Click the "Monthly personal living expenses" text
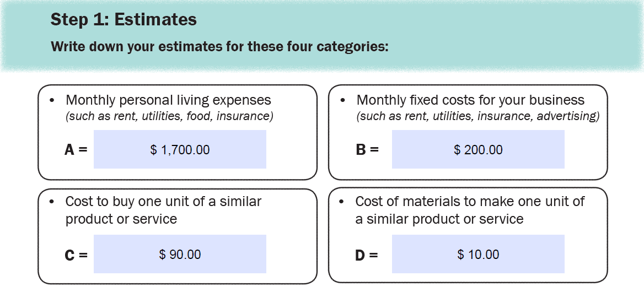The width and height of the screenshot is (644, 292). click(168, 100)
